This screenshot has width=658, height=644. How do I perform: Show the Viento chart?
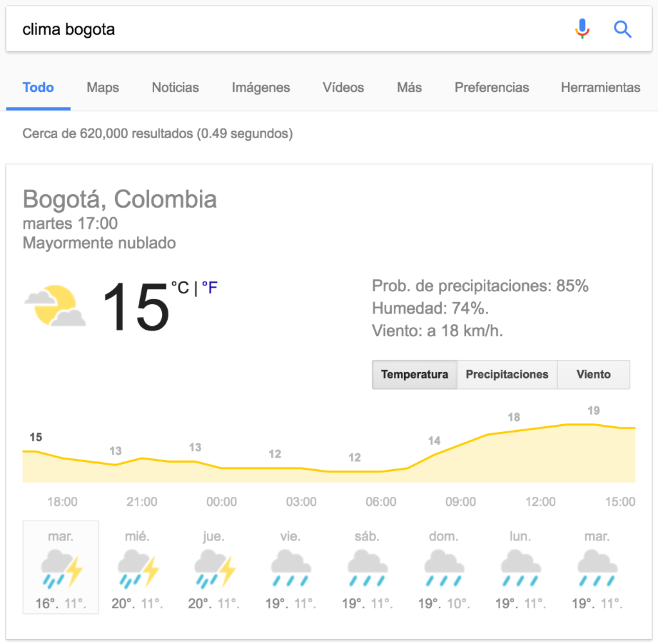click(593, 375)
